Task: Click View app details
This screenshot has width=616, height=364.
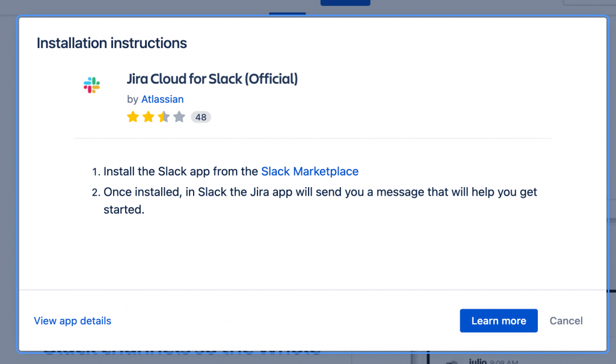Action: [73, 321]
